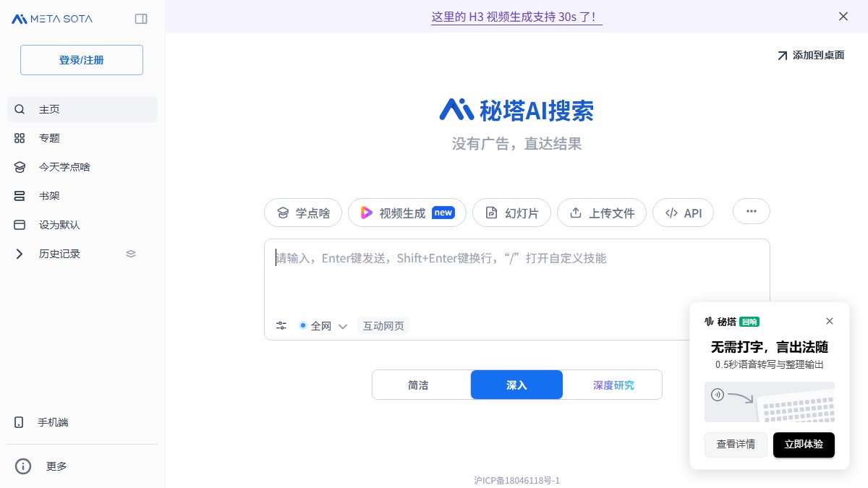Show more shortcuts via ellipsis button
This screenshot has height=488, width=868.
[x=752, y=211]
